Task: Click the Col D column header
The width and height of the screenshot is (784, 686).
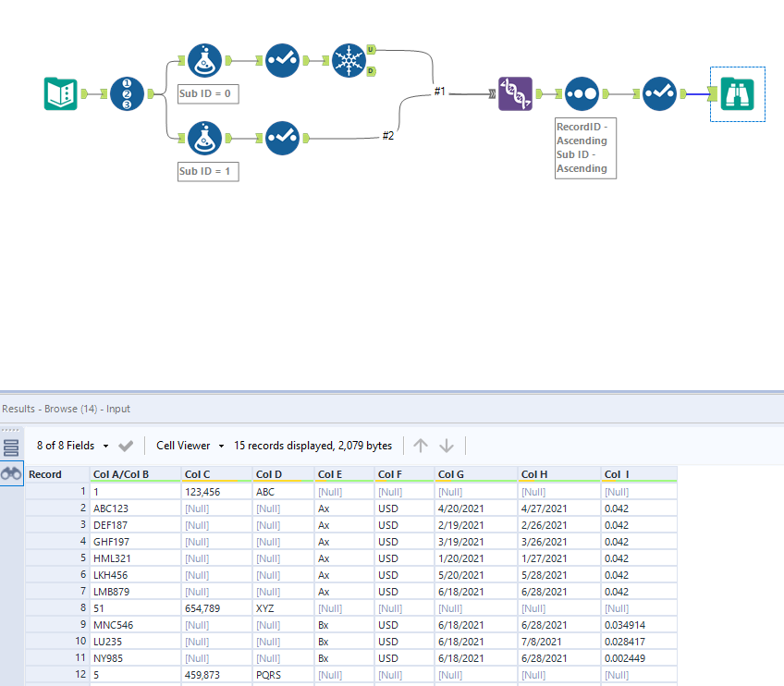Action: click(284, 474)
